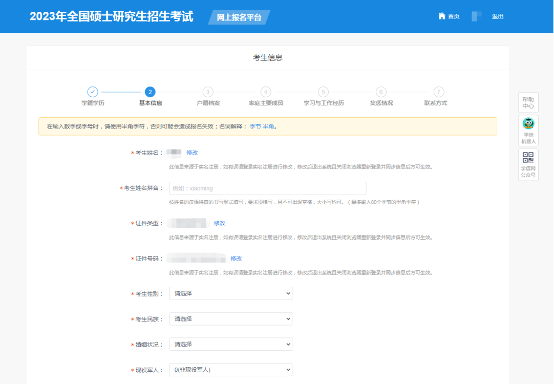Click the 联系方式 step label
The width and height of the screenshot is (554, 384).
click(x=435, y=103)
